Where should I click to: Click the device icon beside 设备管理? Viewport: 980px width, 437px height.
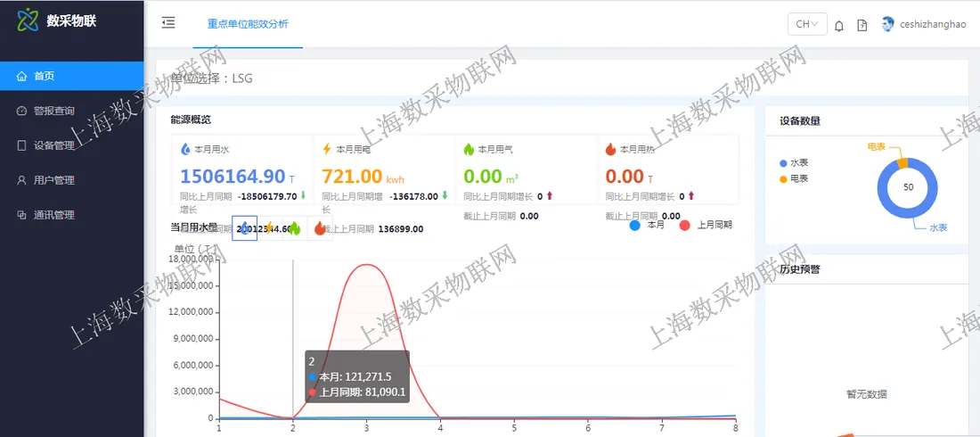pyautogui.click(x=22, y=145)
